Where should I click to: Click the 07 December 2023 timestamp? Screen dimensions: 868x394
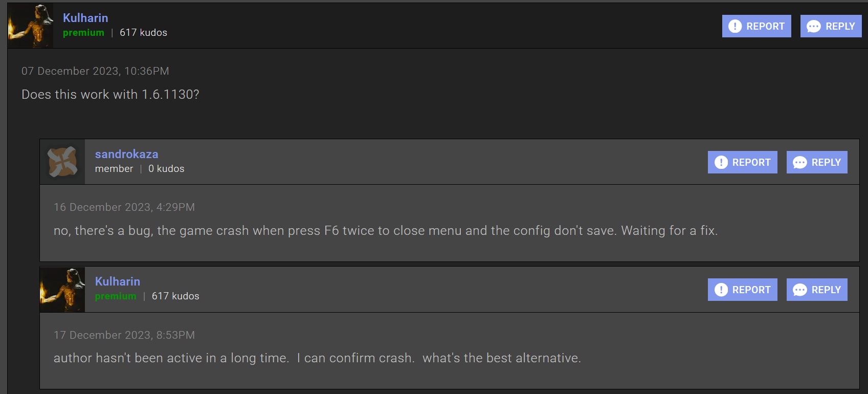(95, 71)
